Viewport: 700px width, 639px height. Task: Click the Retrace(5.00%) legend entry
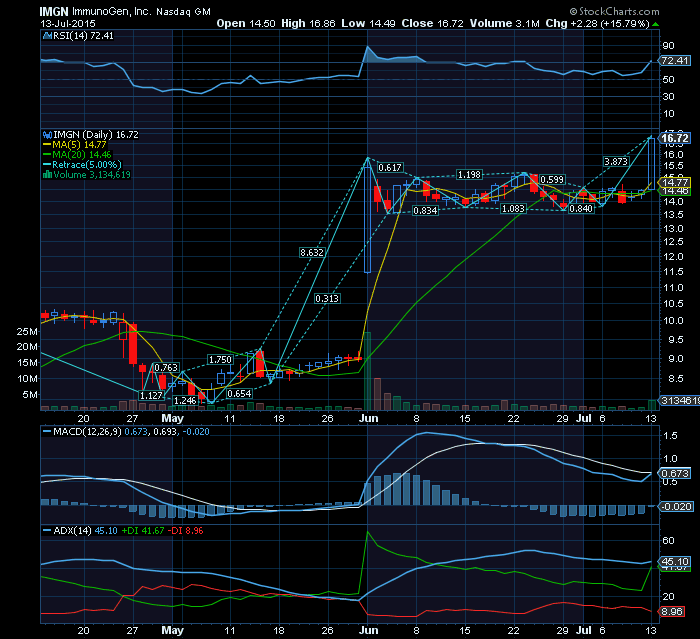[x=87, y=165]
